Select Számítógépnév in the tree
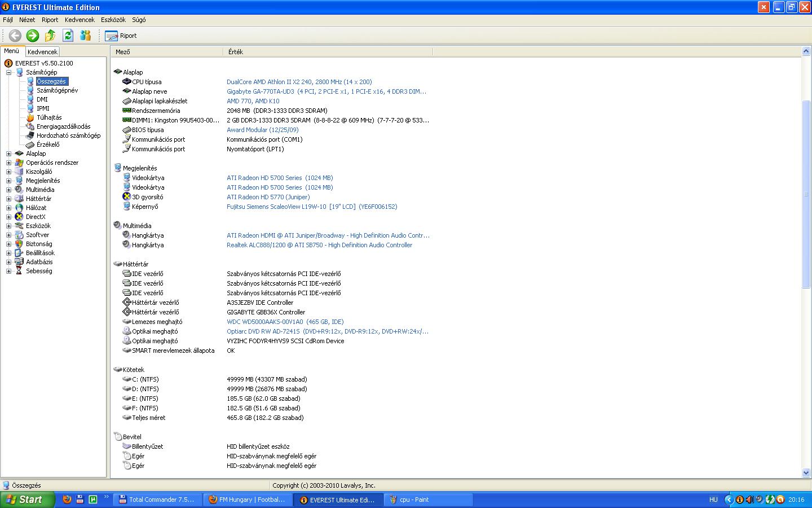This screenshot has width=812, height=508. 57,90
